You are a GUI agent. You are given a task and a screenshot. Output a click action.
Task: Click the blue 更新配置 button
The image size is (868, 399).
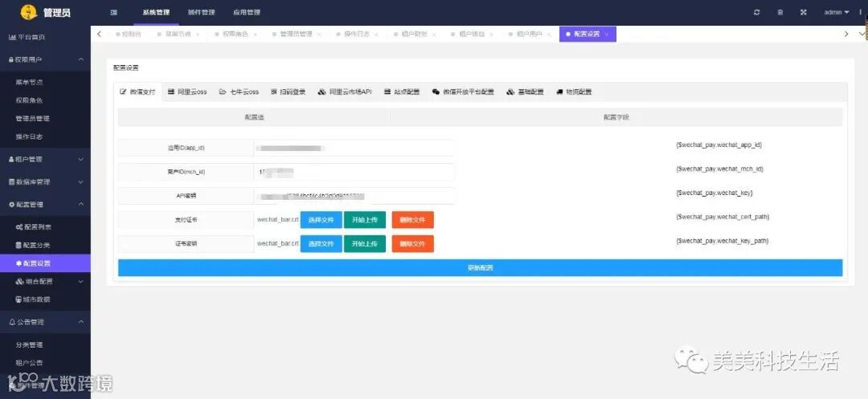tap(481, 268)
